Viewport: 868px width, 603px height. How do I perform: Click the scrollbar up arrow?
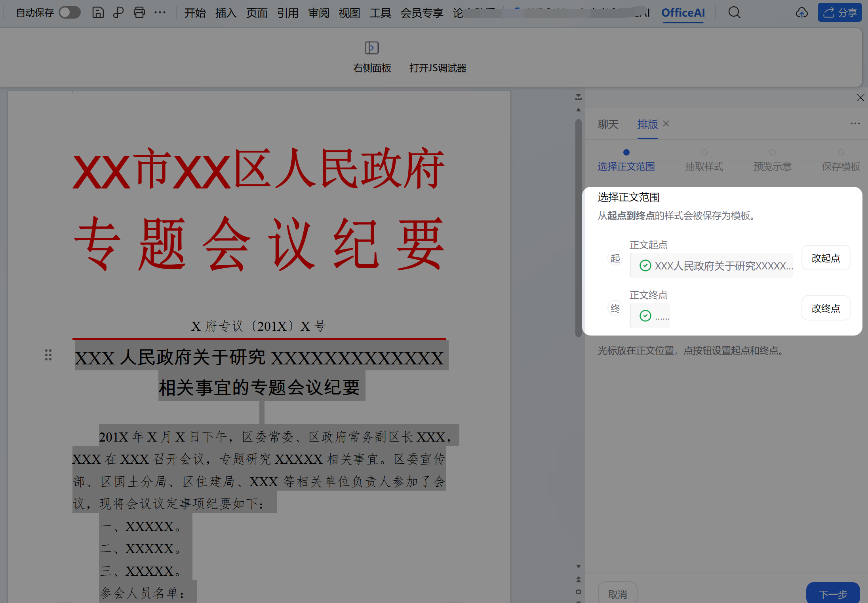coord(578,110)
